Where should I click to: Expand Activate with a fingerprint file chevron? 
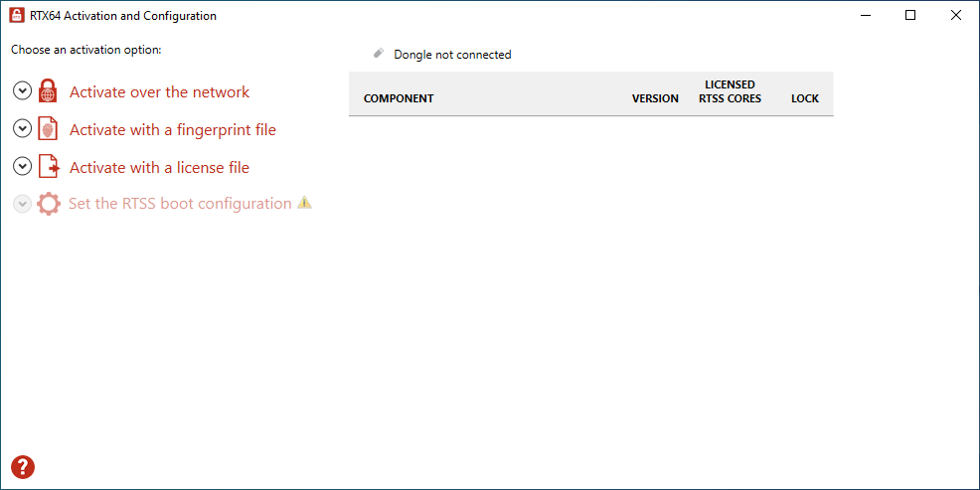click(23, 129)
